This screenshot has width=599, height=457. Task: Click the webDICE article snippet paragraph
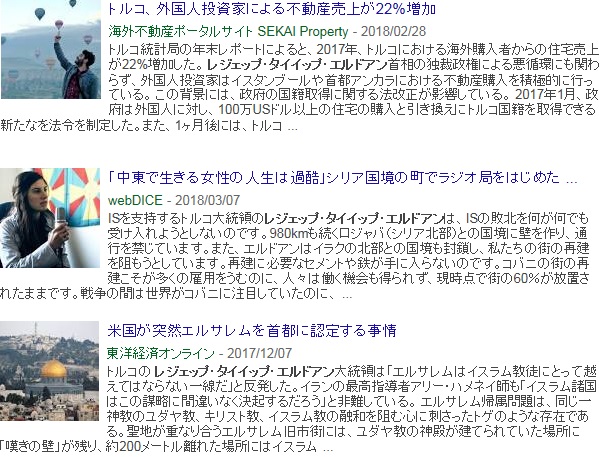coord(295,256)
